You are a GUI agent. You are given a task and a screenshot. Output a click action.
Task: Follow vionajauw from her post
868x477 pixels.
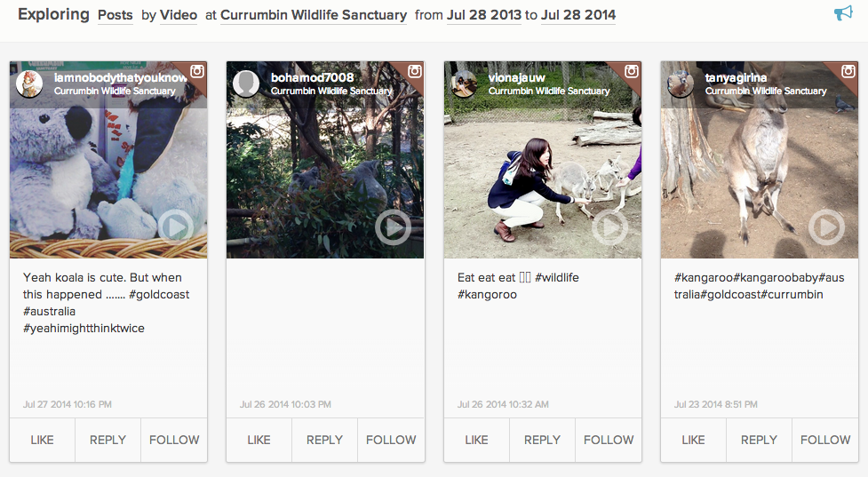pyautogui.click(x=609, y=440)
